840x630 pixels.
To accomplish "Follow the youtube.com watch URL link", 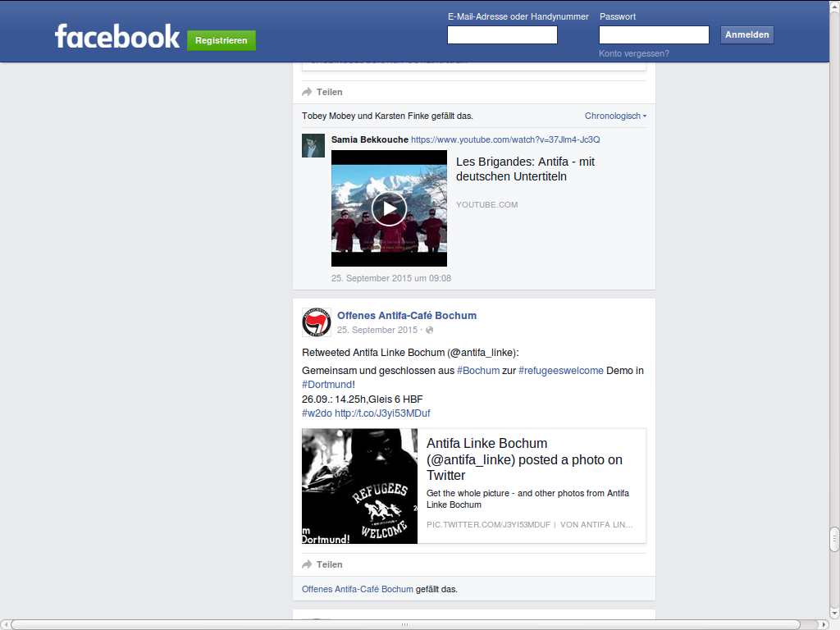I will coord(505,139).
